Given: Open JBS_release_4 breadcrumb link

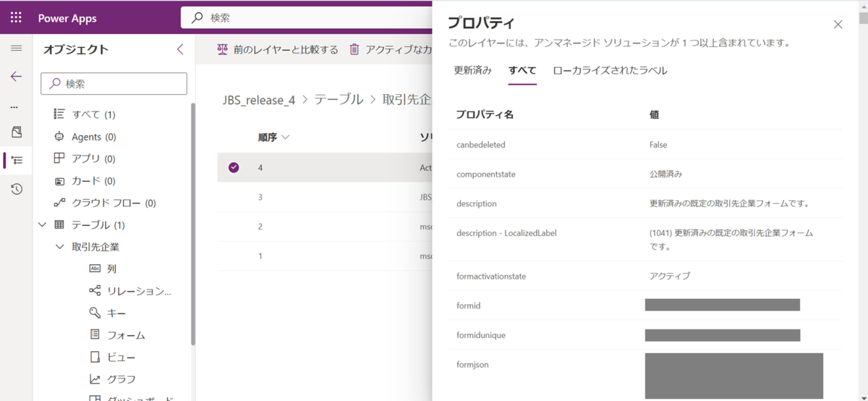Looking at the screenshot, I should 259,100.
